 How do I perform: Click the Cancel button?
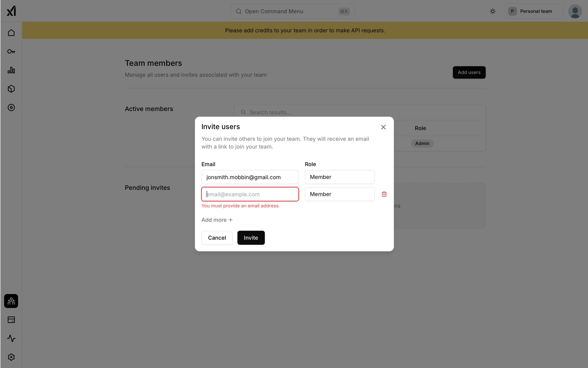click(x=217, y=238)
